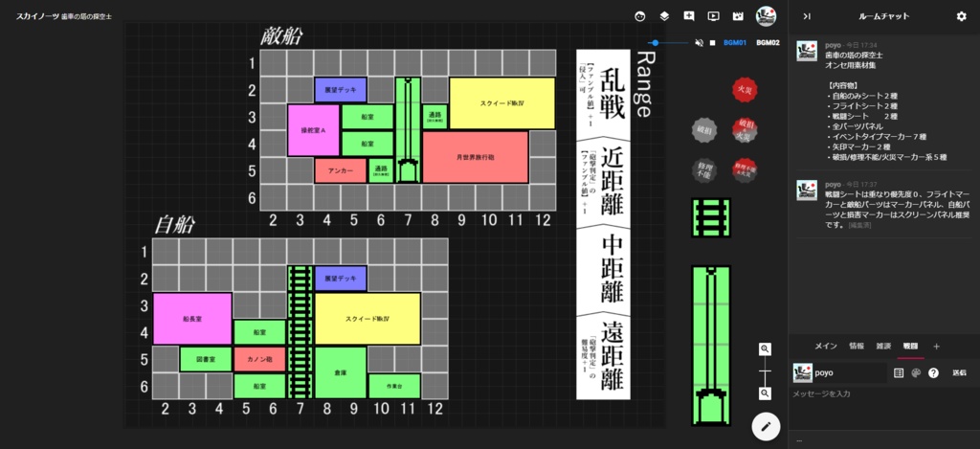Image resolution: width=980 pixels, height=449 pixels.
Task: Open the character list face icon
Action: pos(639,17)
